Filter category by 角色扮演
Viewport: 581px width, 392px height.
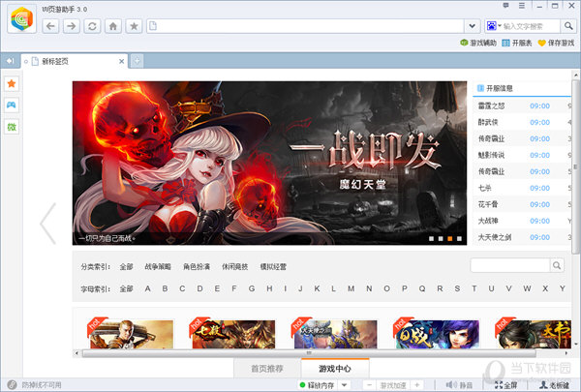pos(197,267)
